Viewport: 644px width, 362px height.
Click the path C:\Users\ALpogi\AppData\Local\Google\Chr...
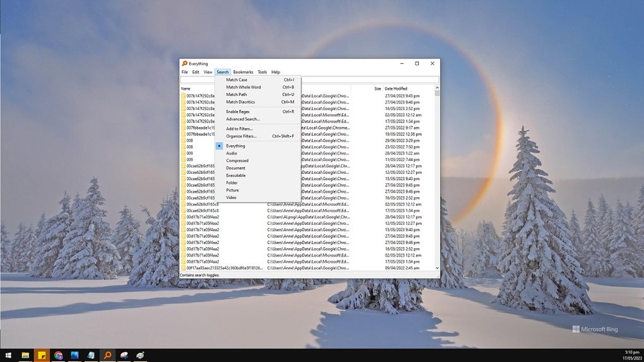309,217
